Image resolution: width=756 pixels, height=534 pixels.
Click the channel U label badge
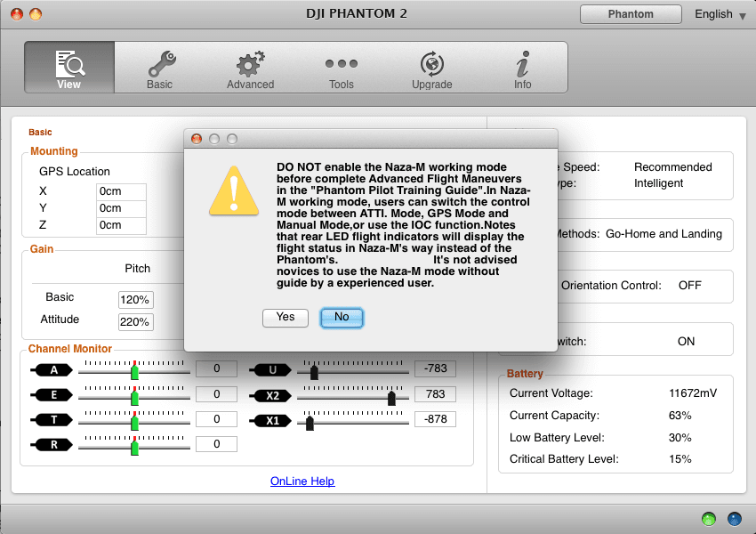tap(270, 370)
